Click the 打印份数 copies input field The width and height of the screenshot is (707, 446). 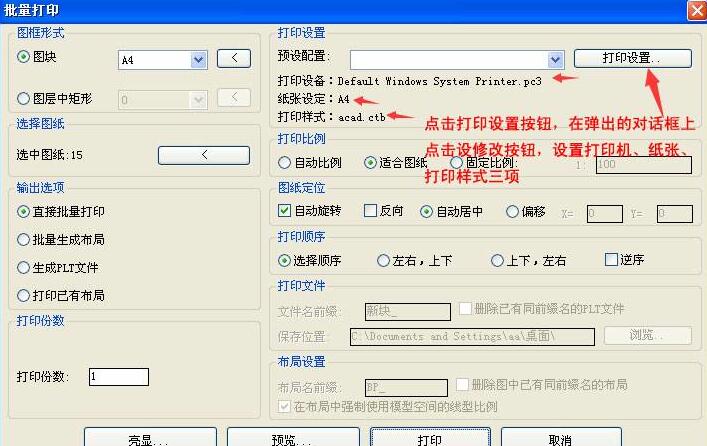(119, 377)
